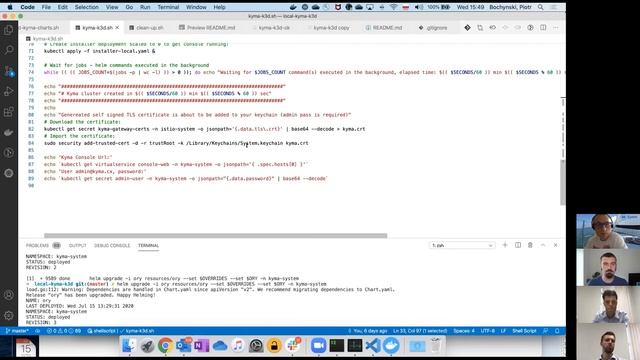Open the View menu

coord(112,7)
